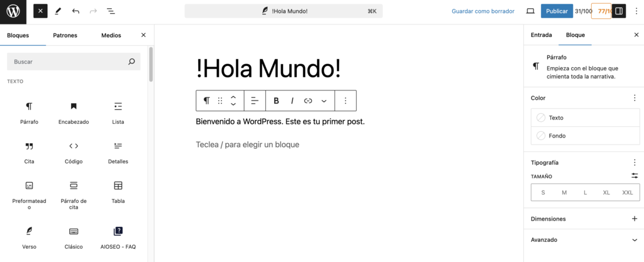This screenshot has width=644, height=262.
Task: Insert a link in the paragraph
Action: click(x=308, y=101)
